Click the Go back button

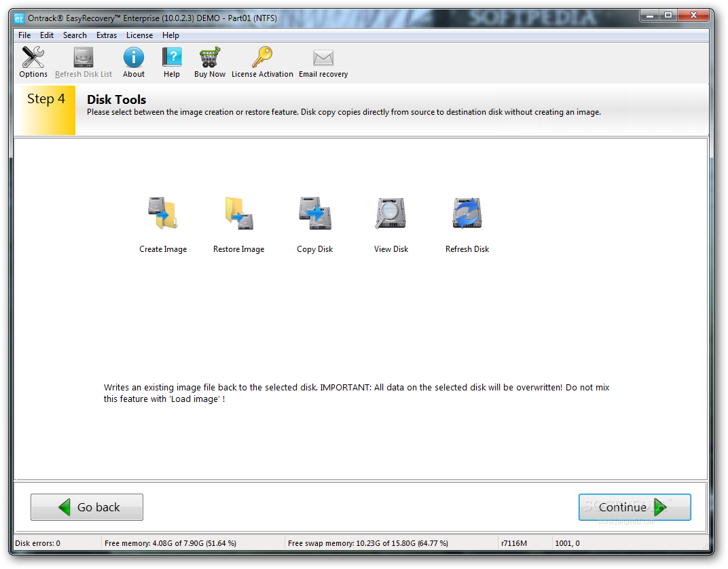click(x=87, y=507)
